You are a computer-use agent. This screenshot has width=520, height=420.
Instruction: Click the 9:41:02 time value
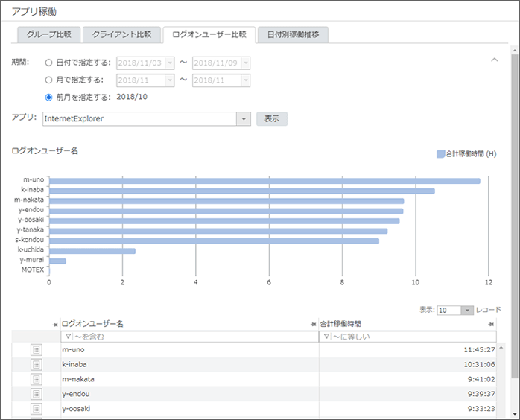pyautogui.click(x=481, y=379)
